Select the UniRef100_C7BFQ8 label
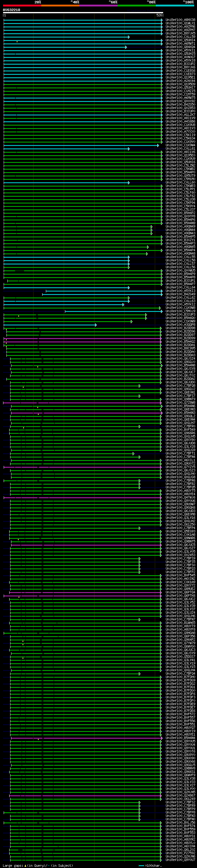The image size is (197, 868). (x=180, y=386)
